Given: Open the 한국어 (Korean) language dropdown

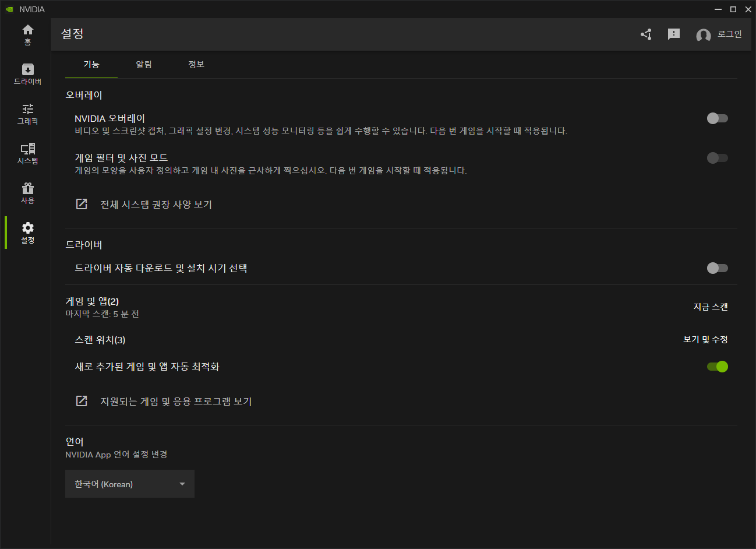Looking at the screenshot, I should [x=130, y=484].
